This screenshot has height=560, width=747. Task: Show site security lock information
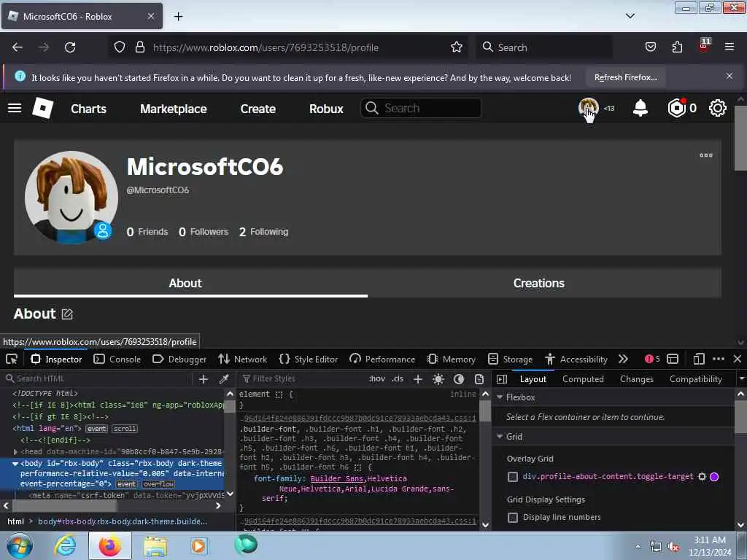[x=139, y=47]
